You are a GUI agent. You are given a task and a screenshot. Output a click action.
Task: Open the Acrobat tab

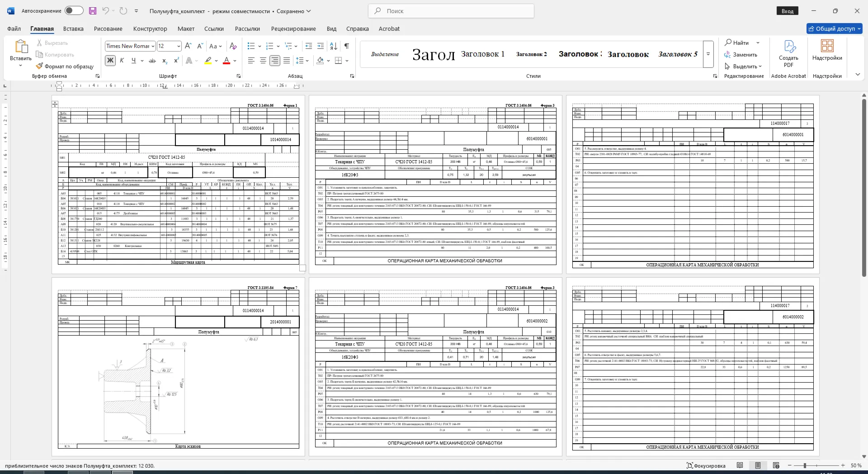pos(389,28)
